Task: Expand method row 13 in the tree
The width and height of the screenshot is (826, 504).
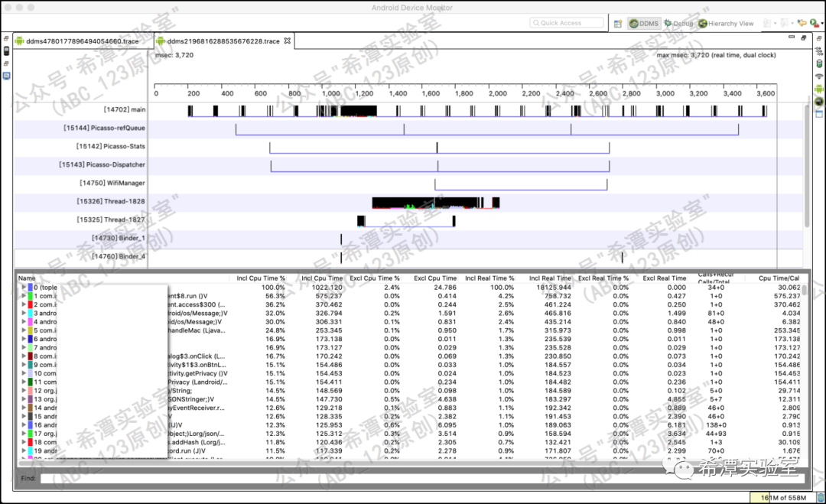Action: (23, 399)
